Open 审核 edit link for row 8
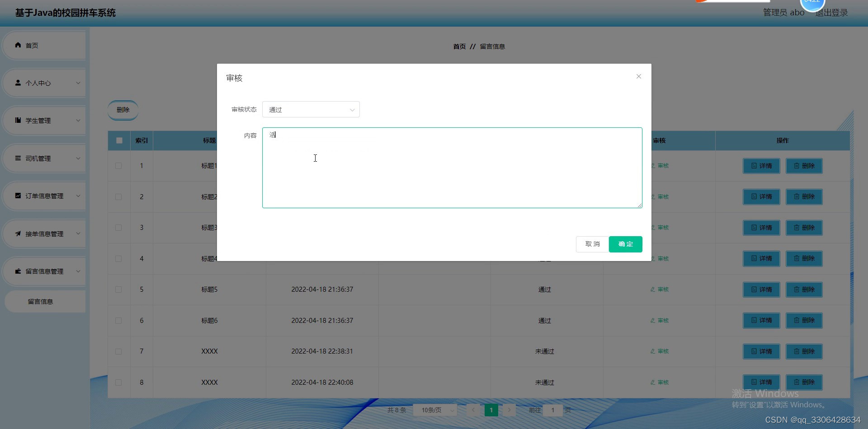The image size is (868, 429). (x=660, y=382)
